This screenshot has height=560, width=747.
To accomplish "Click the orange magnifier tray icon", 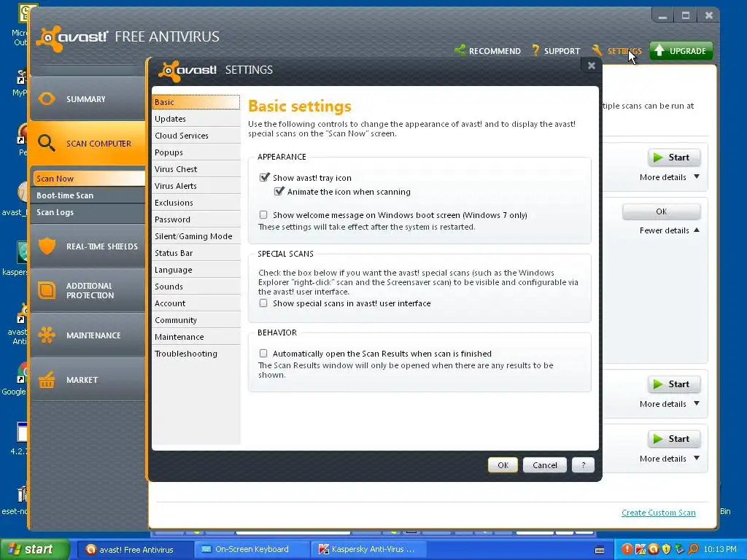I will (693, 549).
